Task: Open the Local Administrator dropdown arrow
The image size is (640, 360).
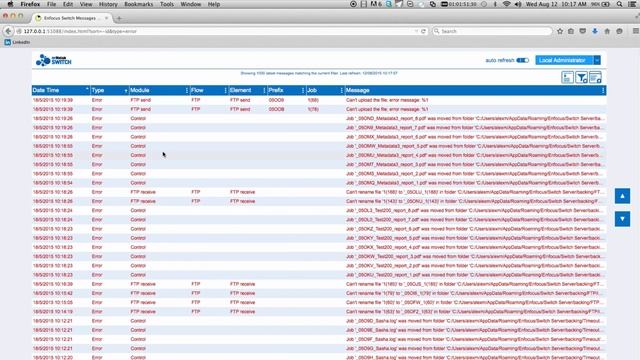Action: click(x=597, y=60)
